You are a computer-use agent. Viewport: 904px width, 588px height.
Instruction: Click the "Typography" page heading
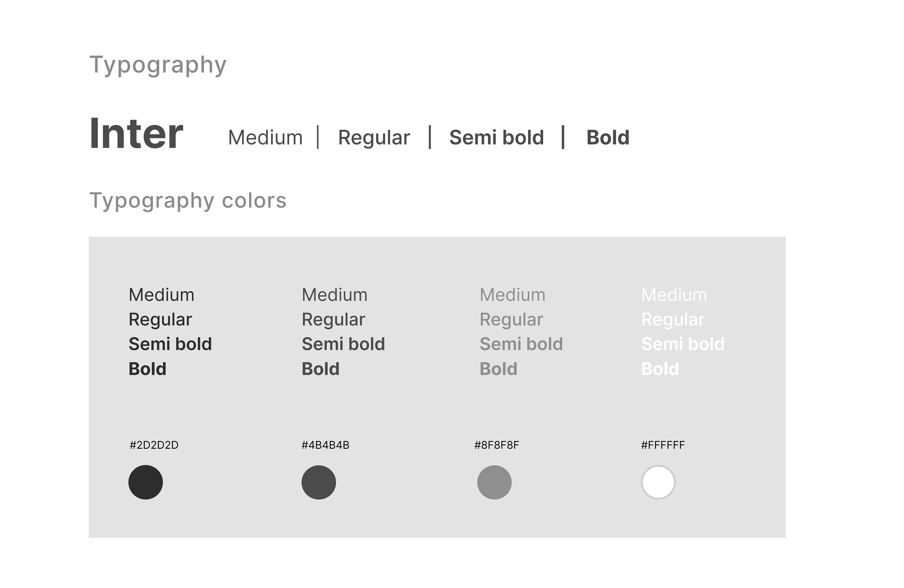[158, 65]
